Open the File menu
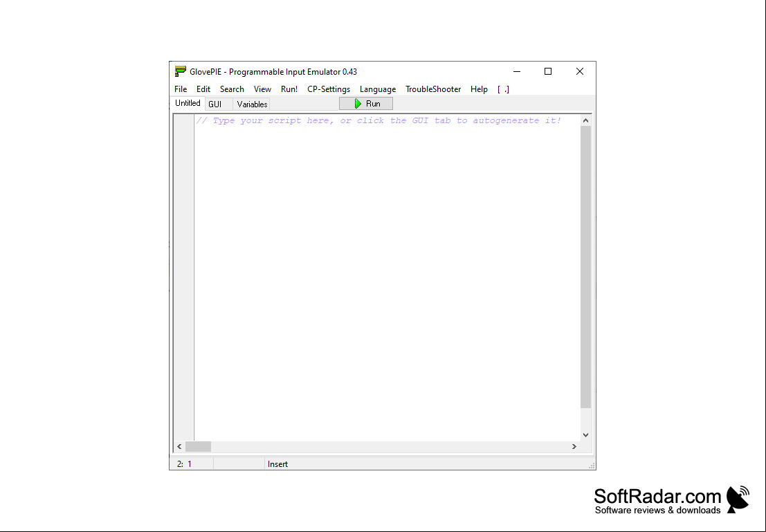This screenshot has width=766, height=532. tap(181, 89)
